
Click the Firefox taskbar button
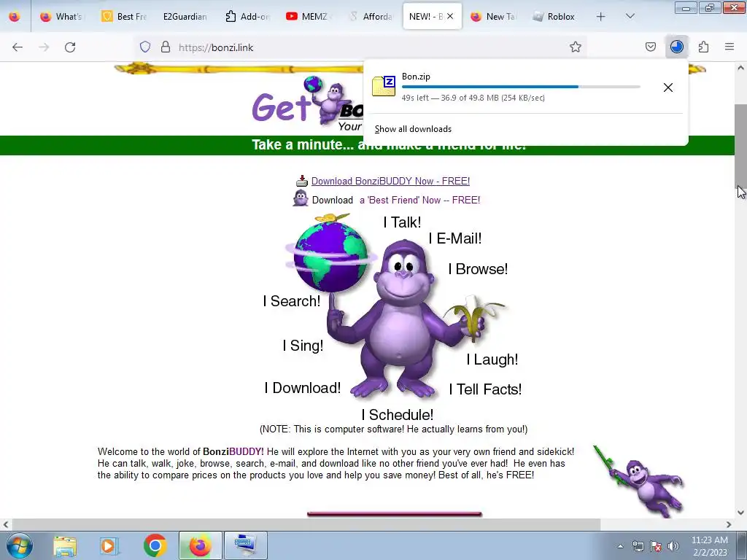tap(200, 545)
